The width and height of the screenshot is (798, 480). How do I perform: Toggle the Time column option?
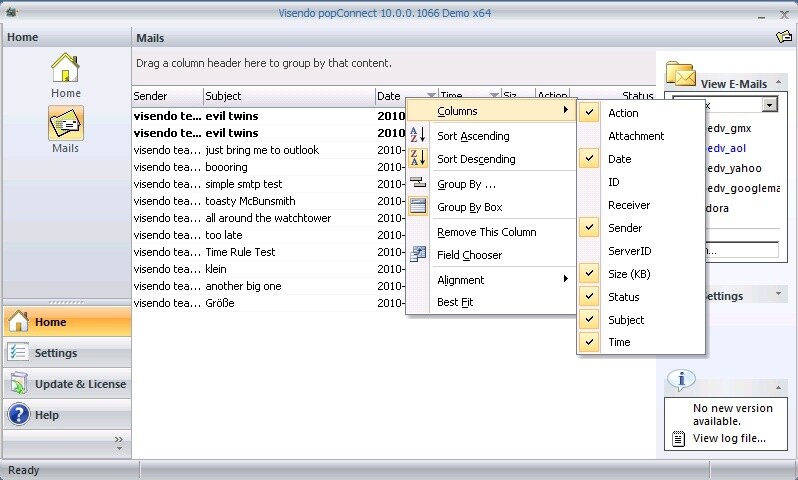[589, 342]
